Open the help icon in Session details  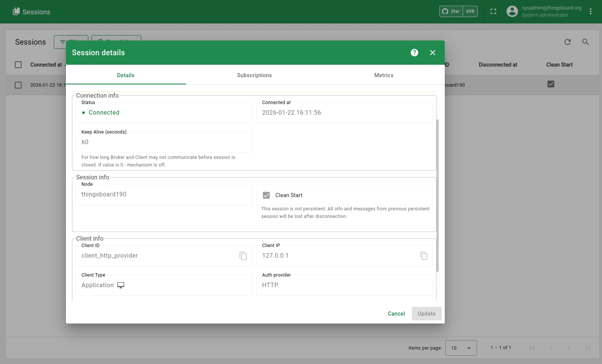(x=414, y=53)
